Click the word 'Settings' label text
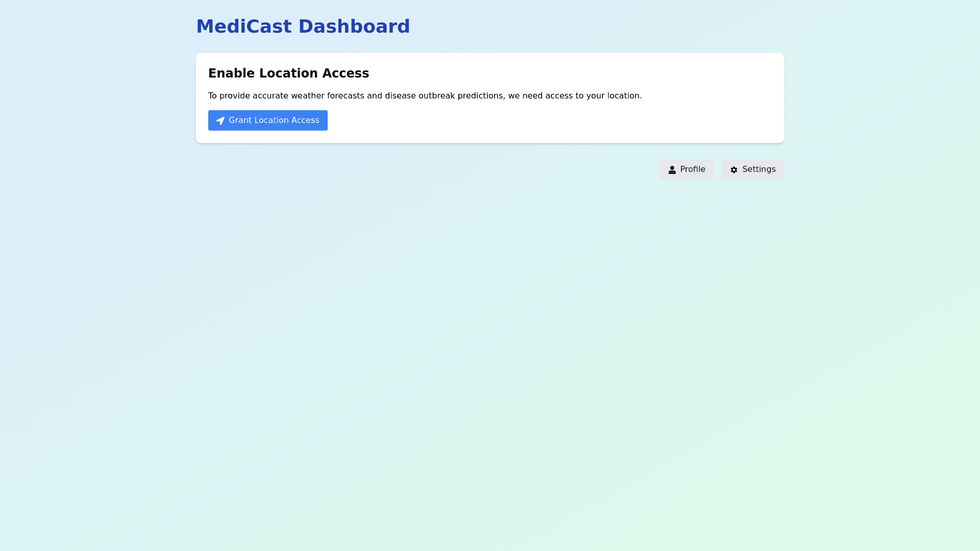Screen dimensions: 980x551 coord(758,169)
